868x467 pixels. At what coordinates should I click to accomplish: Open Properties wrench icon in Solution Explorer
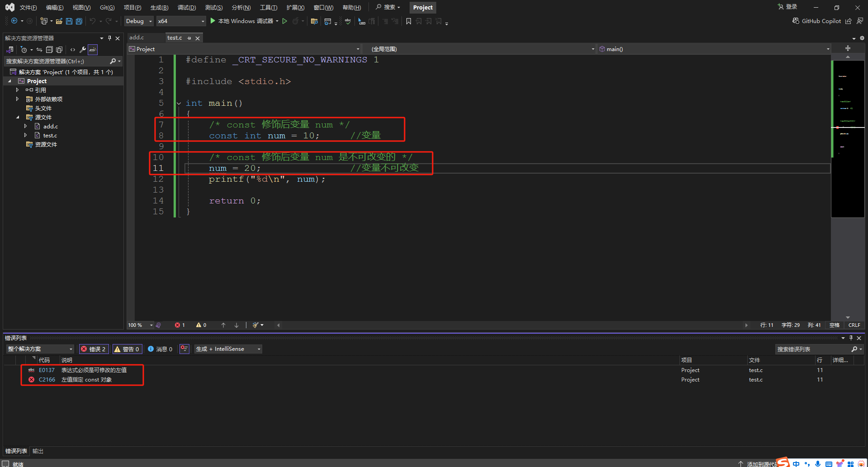click(83, 50)
